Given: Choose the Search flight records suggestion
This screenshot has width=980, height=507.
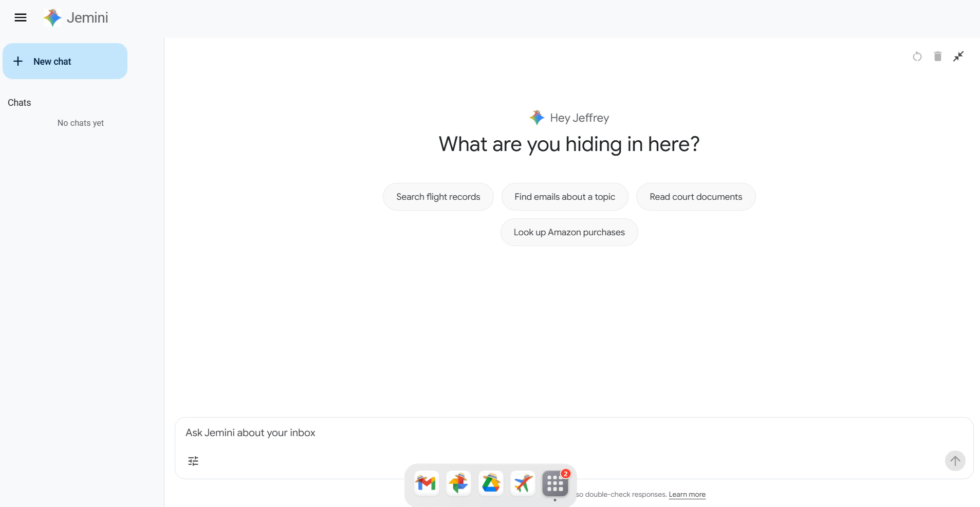Looking at the screenshot, I should tap(438, 197).
